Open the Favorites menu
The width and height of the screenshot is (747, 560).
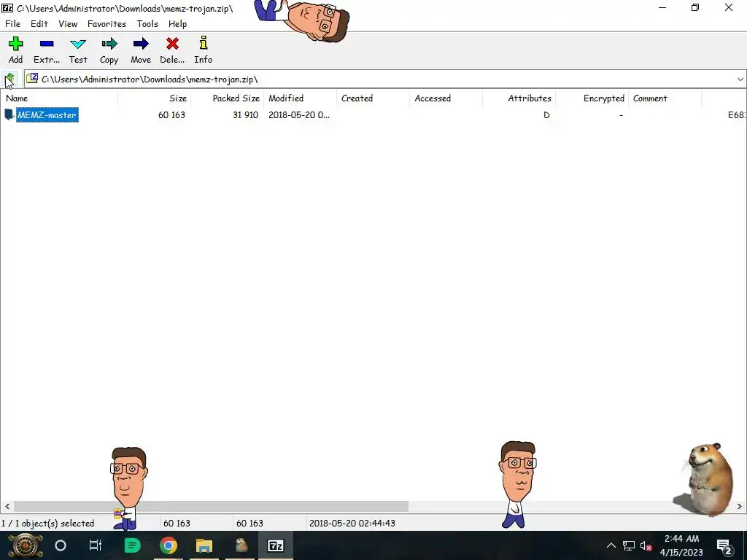[107, 24]
